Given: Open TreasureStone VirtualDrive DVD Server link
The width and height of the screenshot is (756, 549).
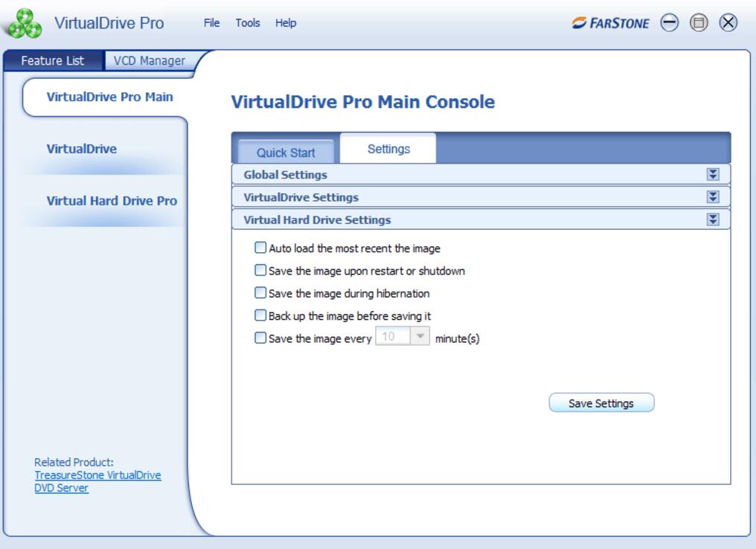Looking at the screenshot, I should pyautogui.click(x=97, y=481).
